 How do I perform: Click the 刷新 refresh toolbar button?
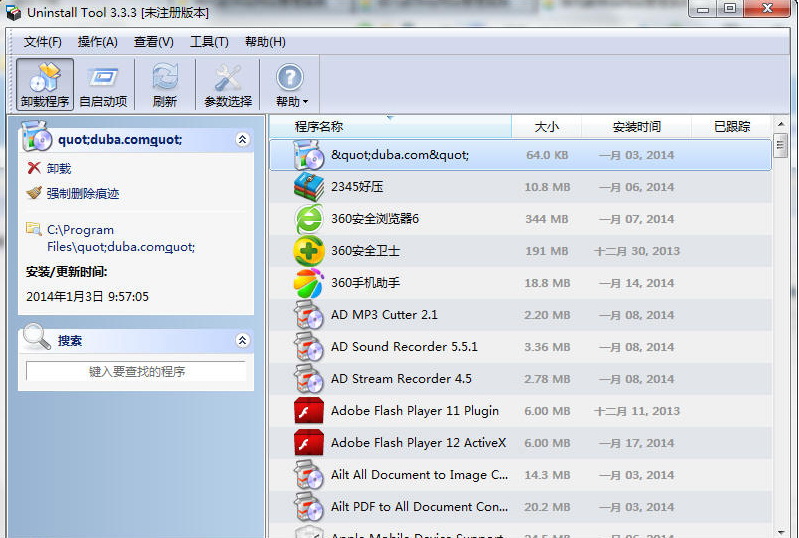point(165,84)
